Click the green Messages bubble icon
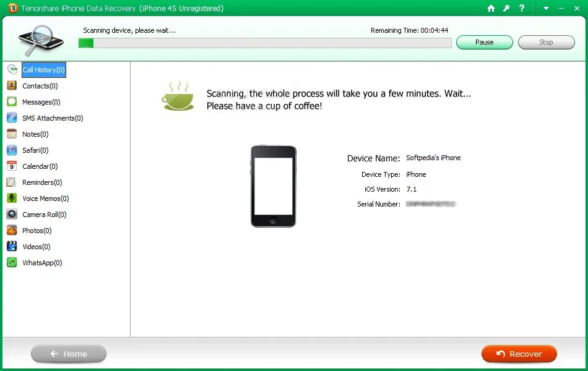The width and height of the screenshot is (588, 371). click(x=12, y=101)
